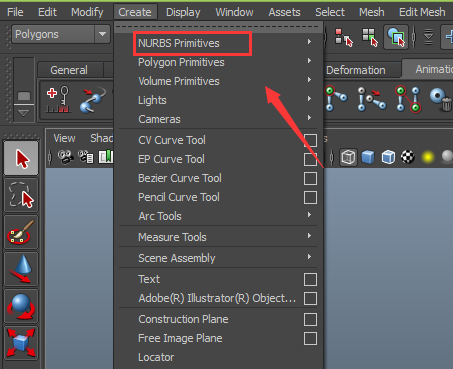Screen dimensions: 453x369
Task: Select the Rotate tool with sphere icon
Action: pyautogui.click(x=21, y=306)
